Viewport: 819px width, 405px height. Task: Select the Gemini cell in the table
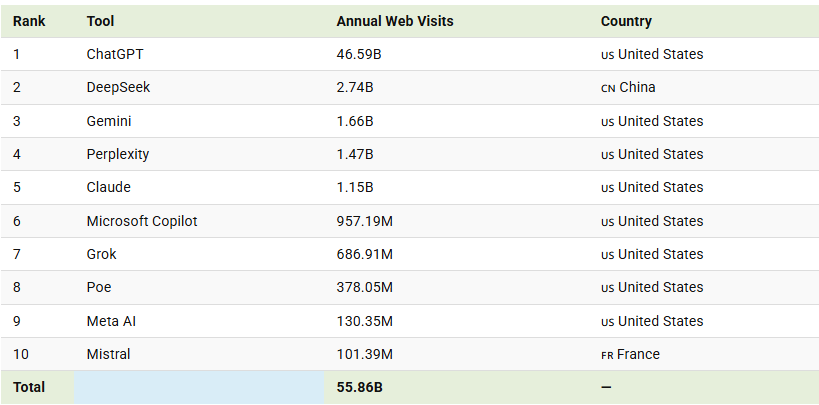pyautogui.click(x=109, y=121)
